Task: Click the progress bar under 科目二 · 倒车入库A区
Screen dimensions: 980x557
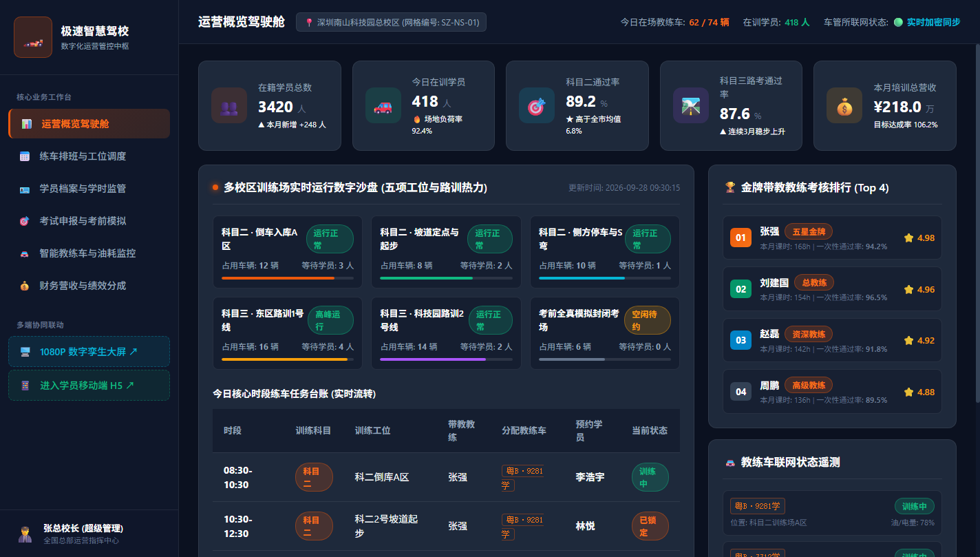Action: pos(288,278)
